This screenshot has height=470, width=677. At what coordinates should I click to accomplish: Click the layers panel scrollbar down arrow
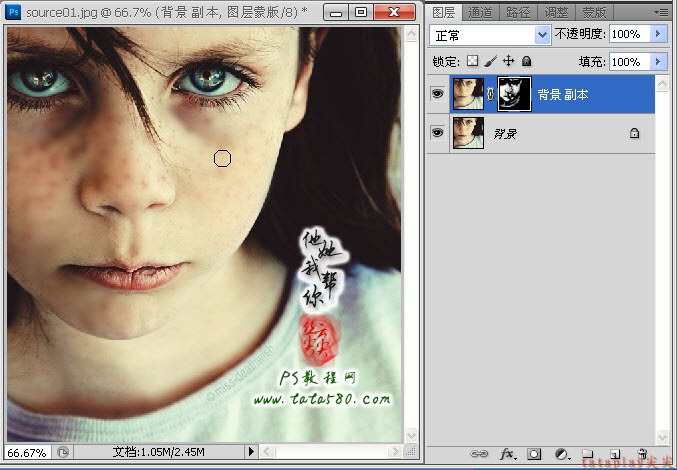(662, 437)
